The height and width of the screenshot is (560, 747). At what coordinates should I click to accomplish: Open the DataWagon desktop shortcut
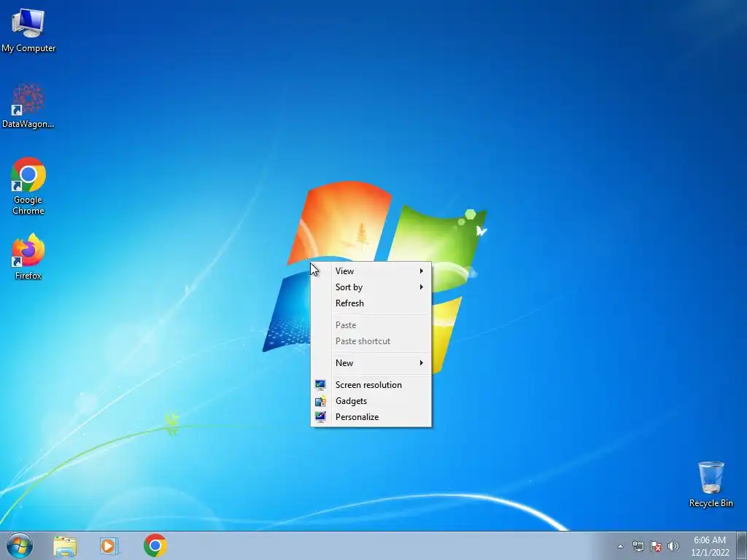(28, 106)
